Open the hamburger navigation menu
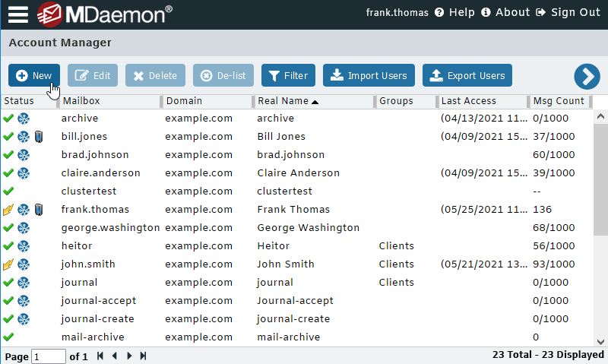The image size is (608, 364). pyautogui.click(x=17, y=14)
